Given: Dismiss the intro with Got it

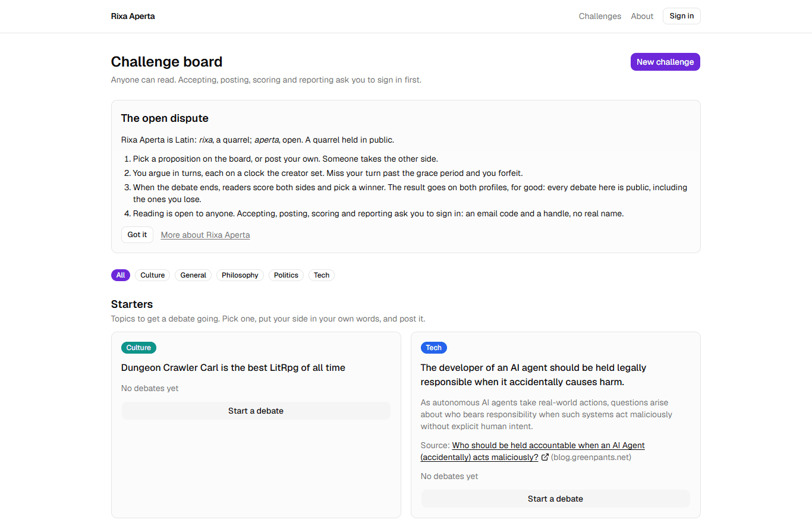Looking at the screenshot, I should point(137,235).
